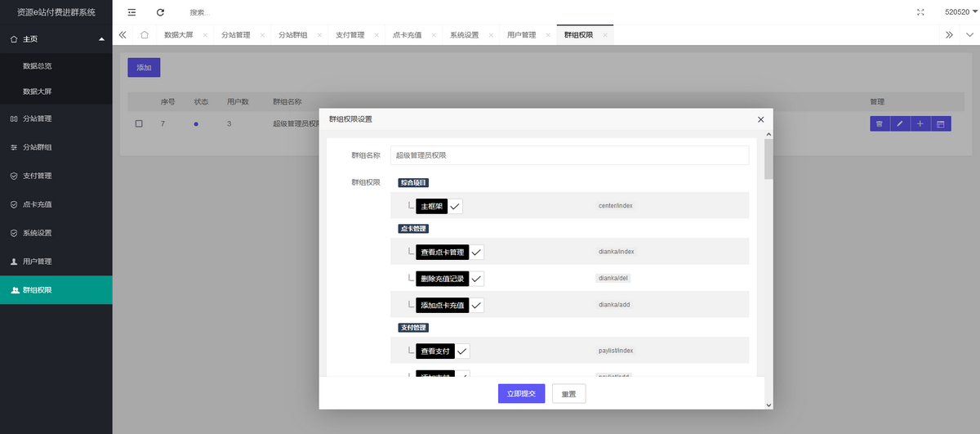The image size is (980, 434).
Task: Open the tab operations dropdown arrow
Action: pos(969,35)
